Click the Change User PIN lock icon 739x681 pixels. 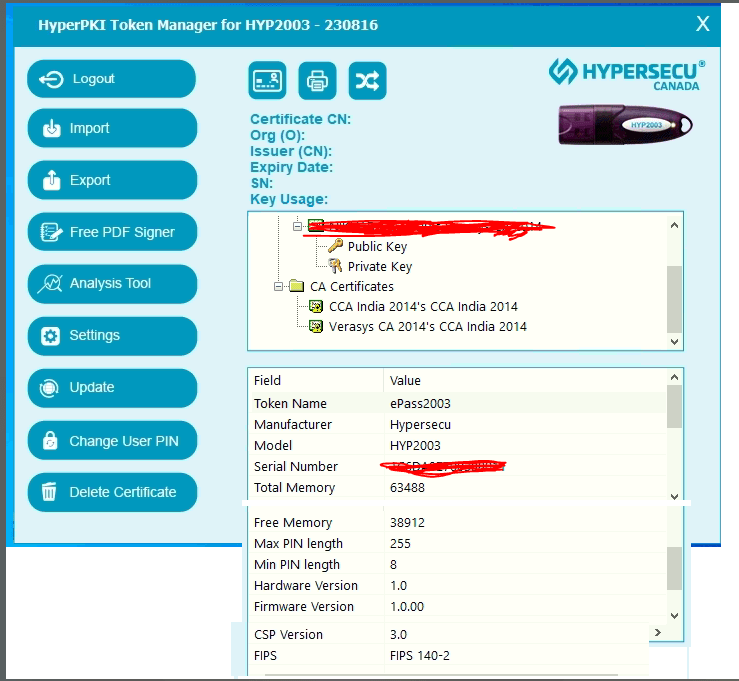click(50, 441)
